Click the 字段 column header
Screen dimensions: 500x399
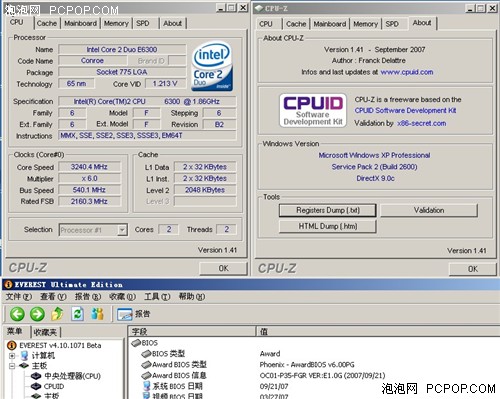point(192,331)
